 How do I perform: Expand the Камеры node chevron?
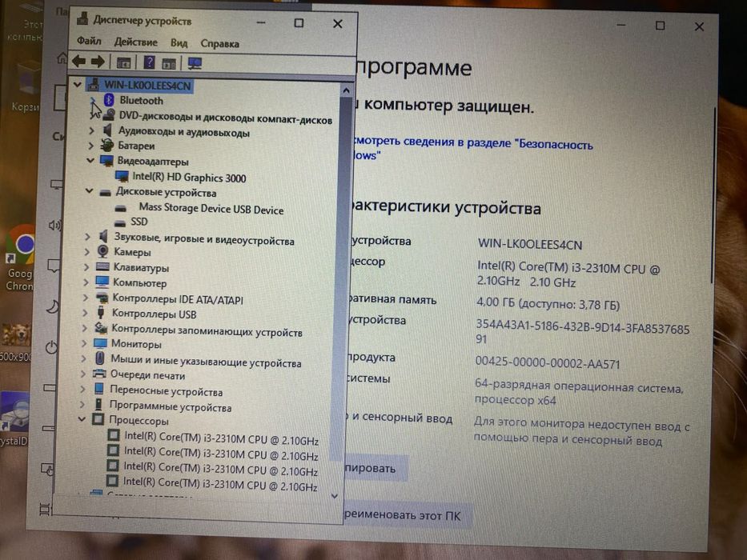(86, 251)
